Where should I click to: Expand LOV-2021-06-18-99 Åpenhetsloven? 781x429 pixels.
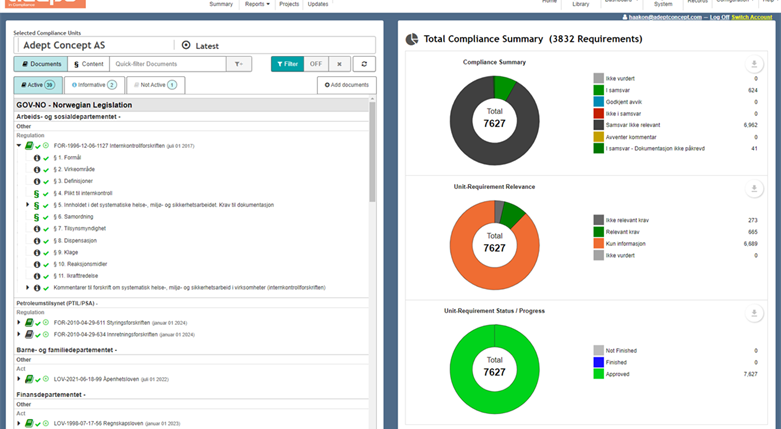pyautogui.click(x=19, y=379)
